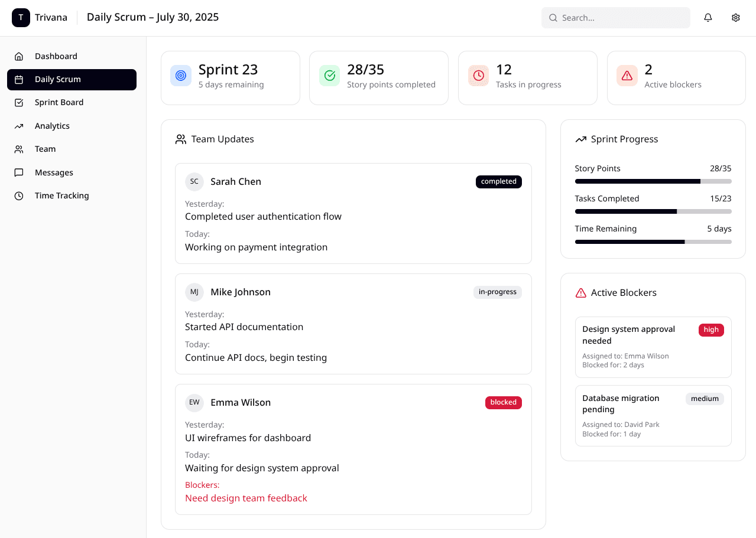Open the Database migration pending blocker
Viewport: 756px width, 538px height.
(621, 404)
